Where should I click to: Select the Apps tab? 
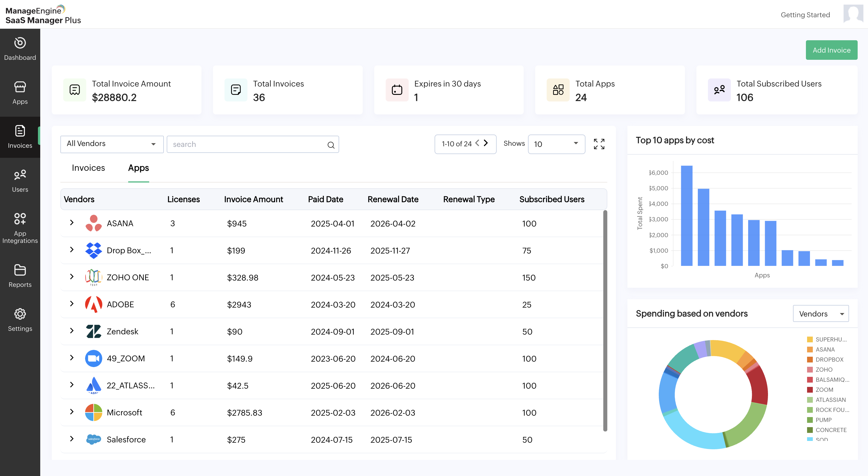click(x=138, y=168)
